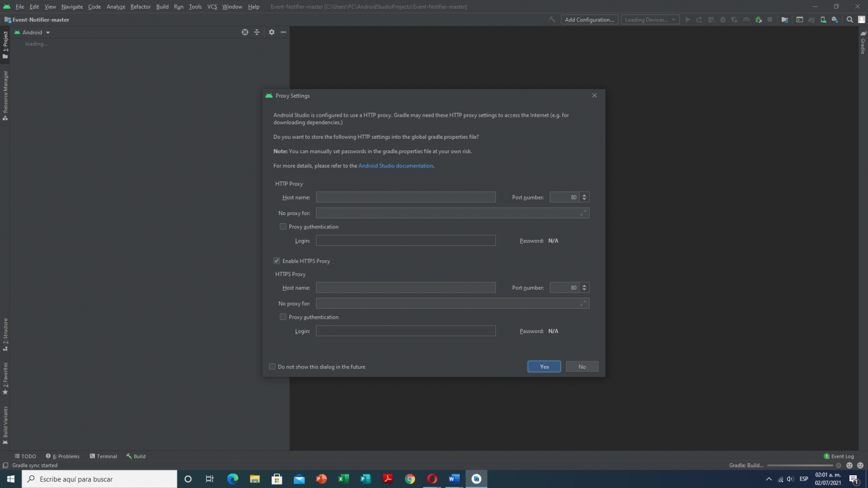Open the AVD Manager icon
Screen dimensions: 868x488
coord(823,20)
